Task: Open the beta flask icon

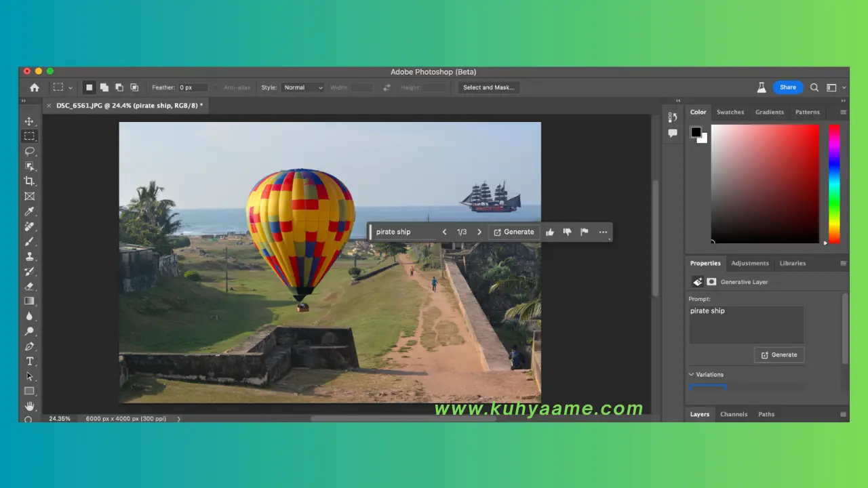Action: [762, 87]
